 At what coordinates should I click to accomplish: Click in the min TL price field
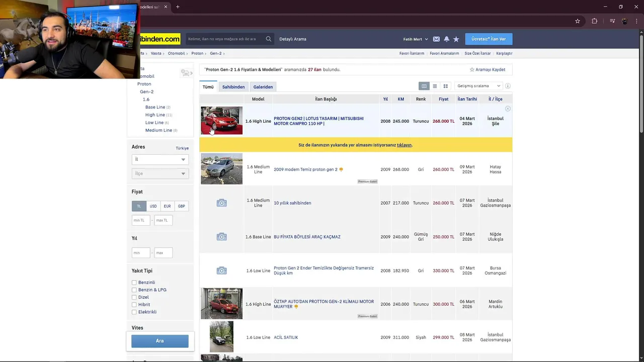pyautogui.click(x=141, y=220)
